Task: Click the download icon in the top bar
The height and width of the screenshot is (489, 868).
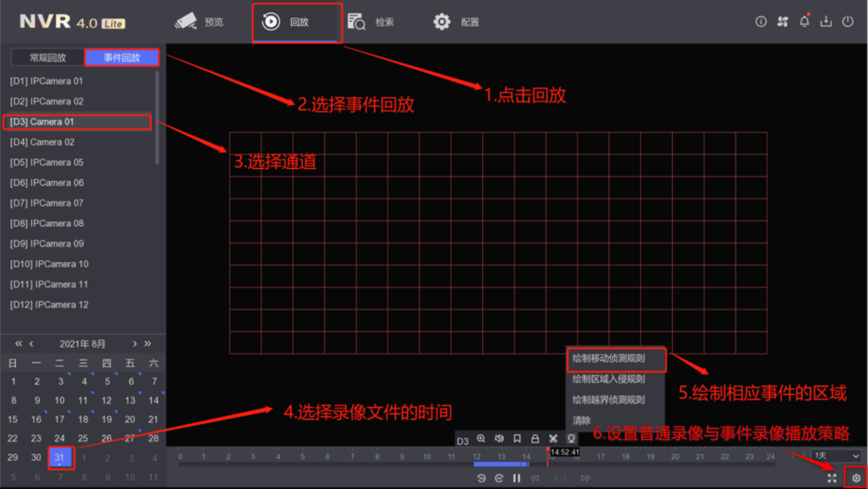Action: [x=826, y=21]
